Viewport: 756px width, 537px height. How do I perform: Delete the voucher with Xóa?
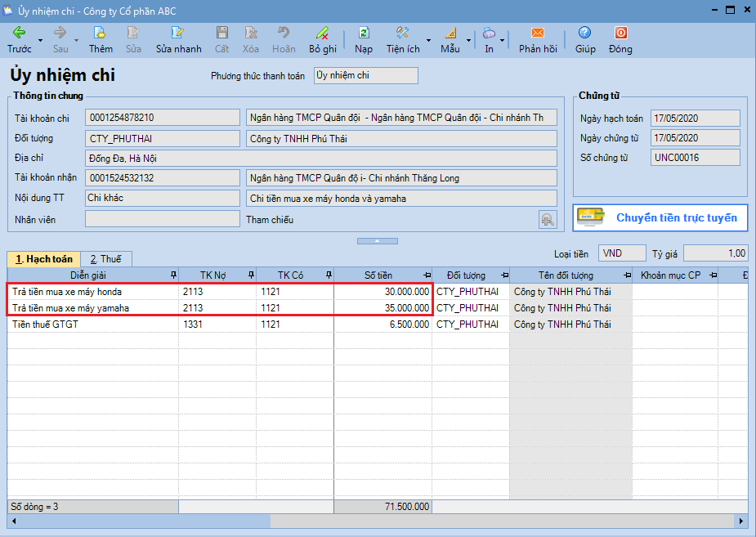coord(251,39)
